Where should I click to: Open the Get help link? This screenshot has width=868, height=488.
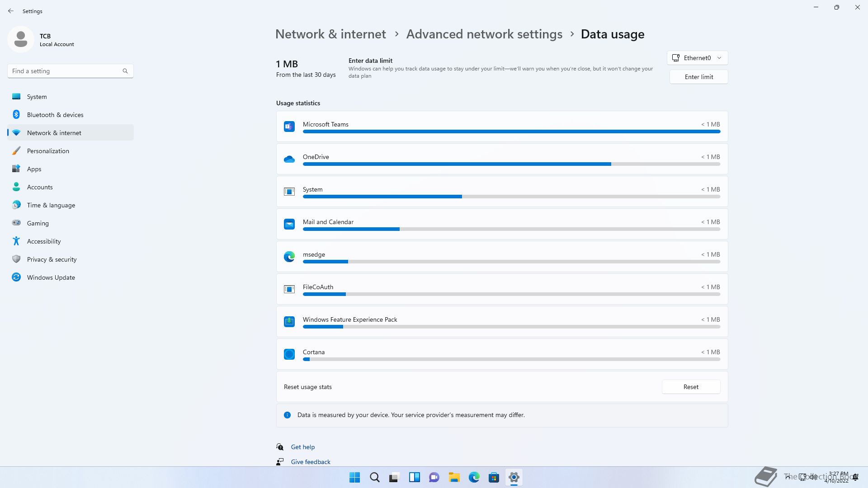[303, 447]
